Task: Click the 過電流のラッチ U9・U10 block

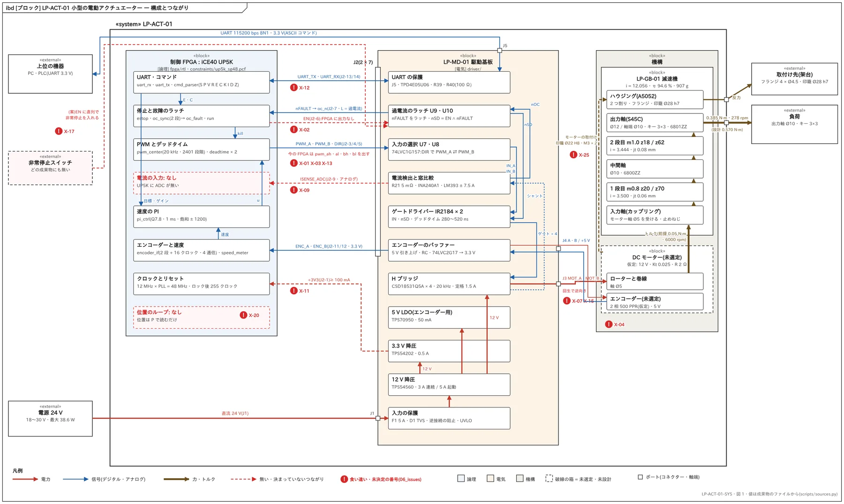Action: pyautogui.click(x=449, y=116)
